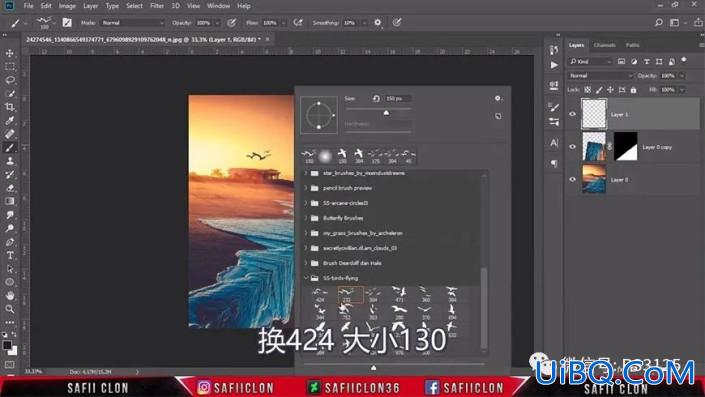
Task: Switch to the Channels tab
Action: click(x=604, y=45)
